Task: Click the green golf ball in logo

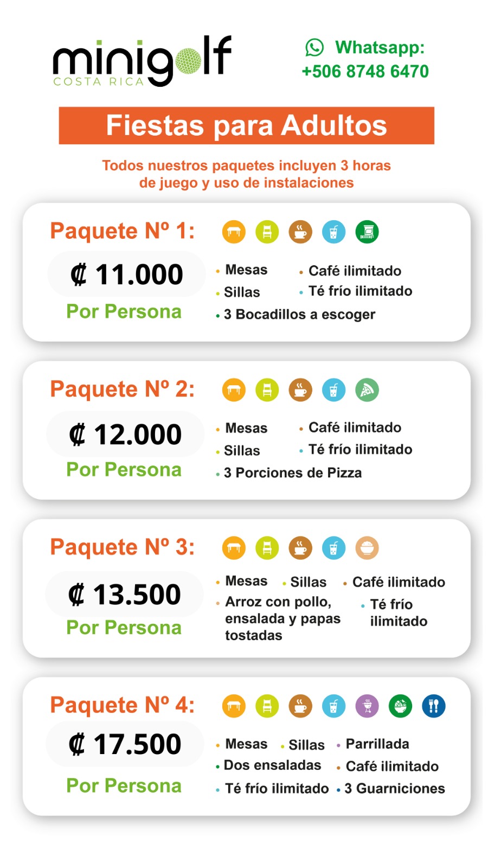Action: pyautogui.click(x=188, y=61)
